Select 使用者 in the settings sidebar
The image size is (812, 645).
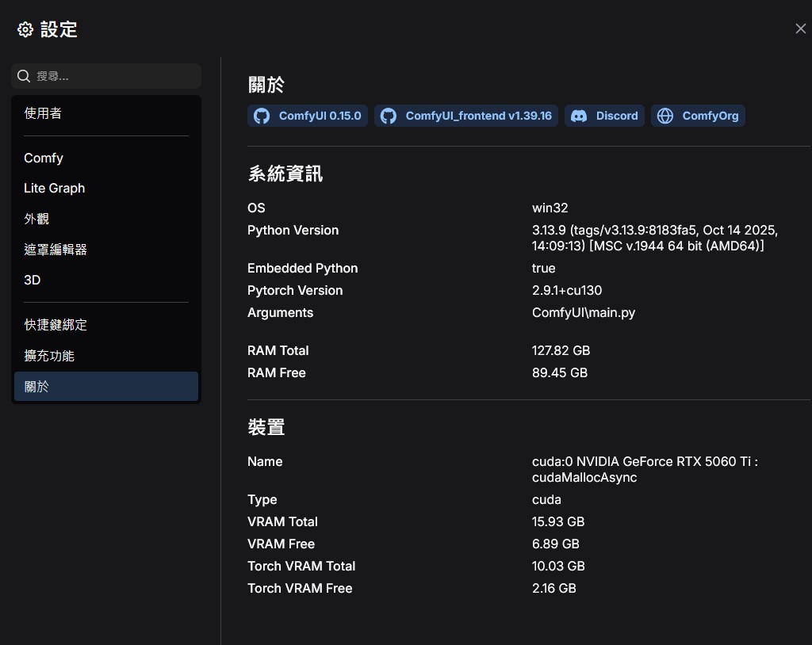(x=43, y=113)
